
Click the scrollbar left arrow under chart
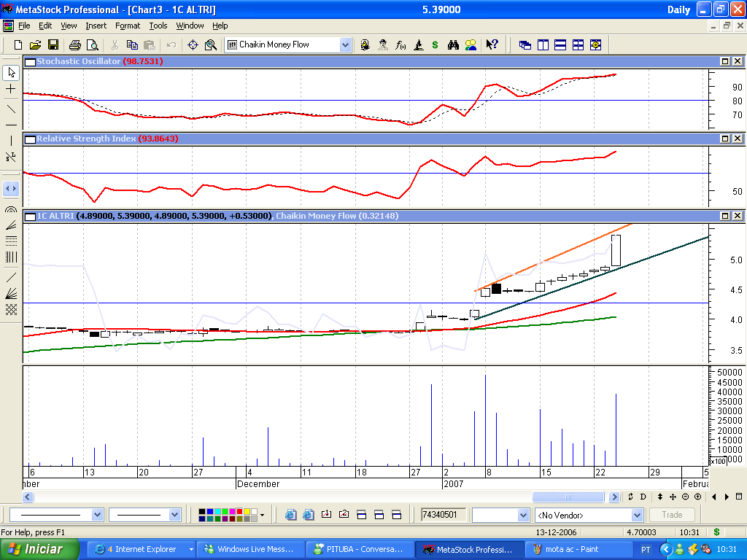28,497
